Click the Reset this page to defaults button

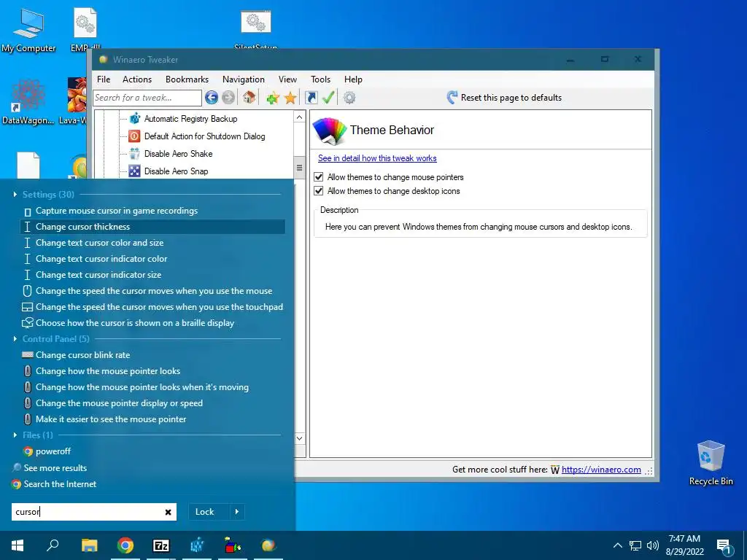[504, 98]
